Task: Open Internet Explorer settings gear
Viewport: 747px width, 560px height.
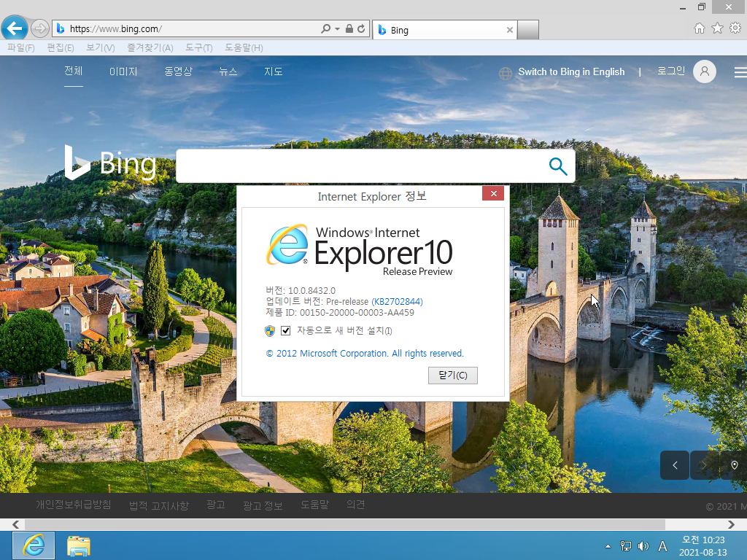Action: [735, 28]
